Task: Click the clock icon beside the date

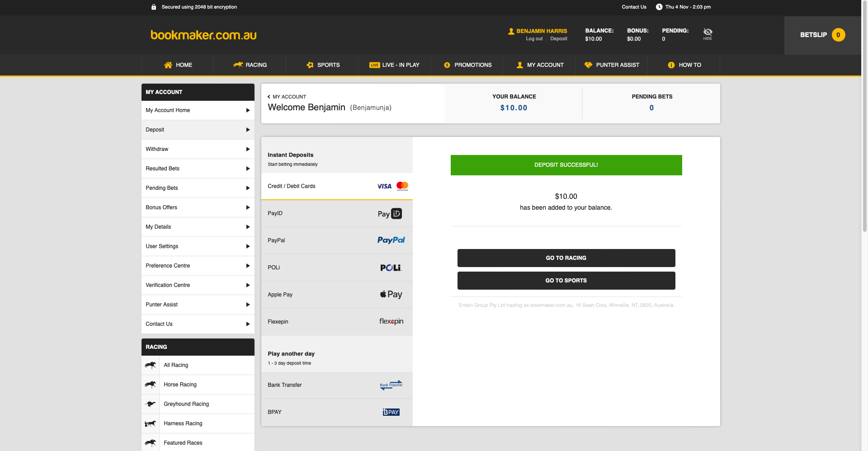Action: click(x=659, y=7)
